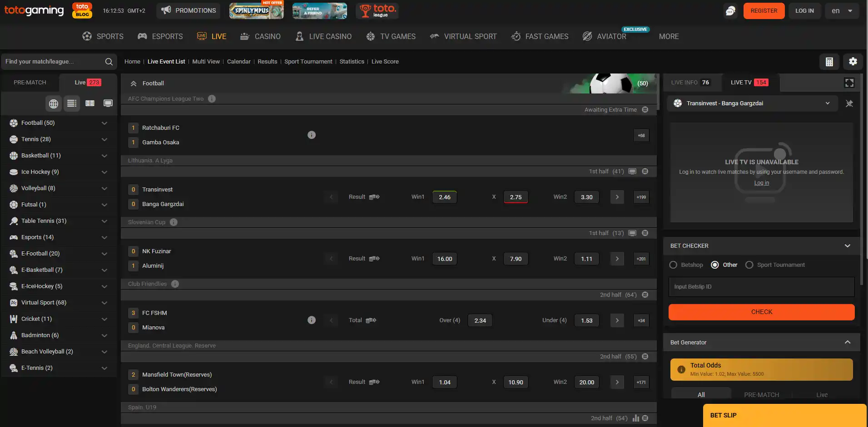Select the live TV monitor view icon

(108, 103)
